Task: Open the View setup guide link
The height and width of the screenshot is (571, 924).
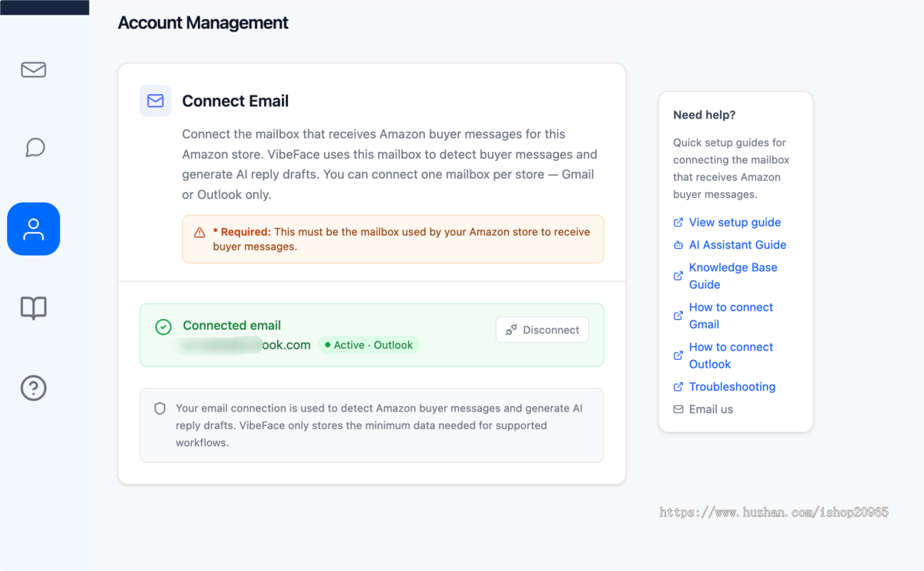Action: click(x=735, y=222)
